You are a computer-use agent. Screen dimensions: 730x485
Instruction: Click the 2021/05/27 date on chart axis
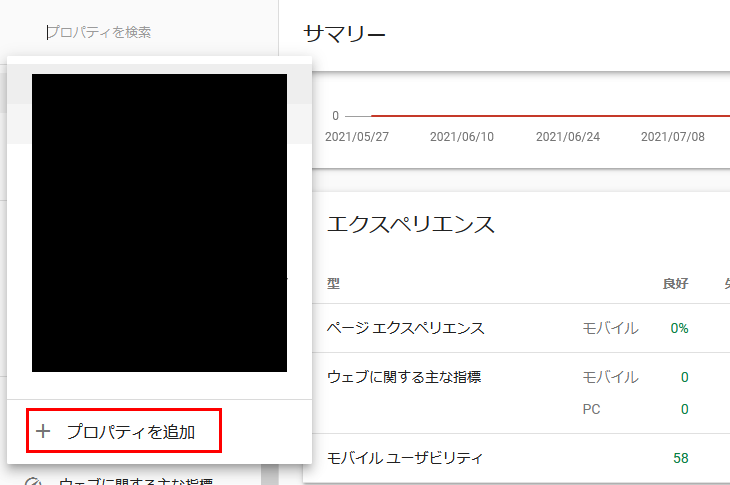[356, 137]
